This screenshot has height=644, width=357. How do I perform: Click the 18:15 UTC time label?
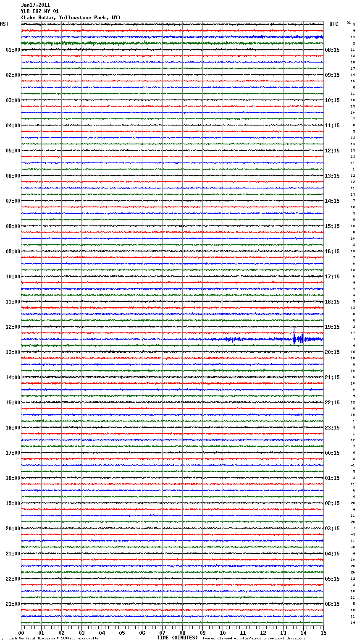[x=332, y=302]
